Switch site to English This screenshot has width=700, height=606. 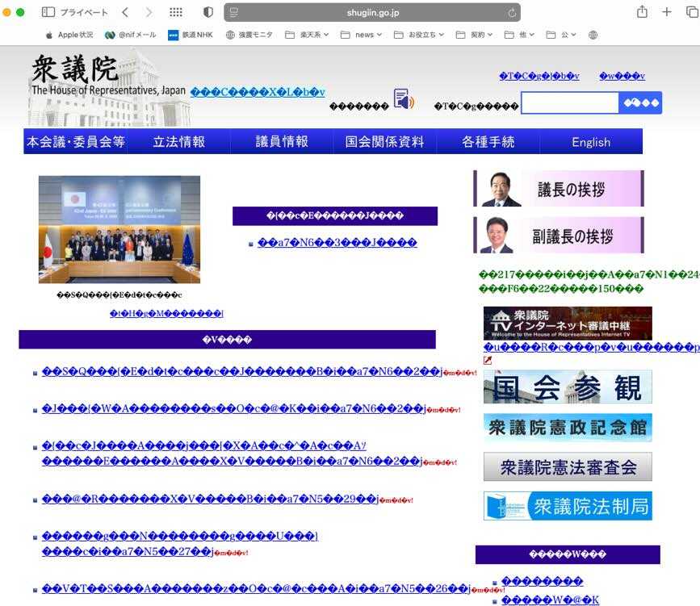click(x=590, y=142)
